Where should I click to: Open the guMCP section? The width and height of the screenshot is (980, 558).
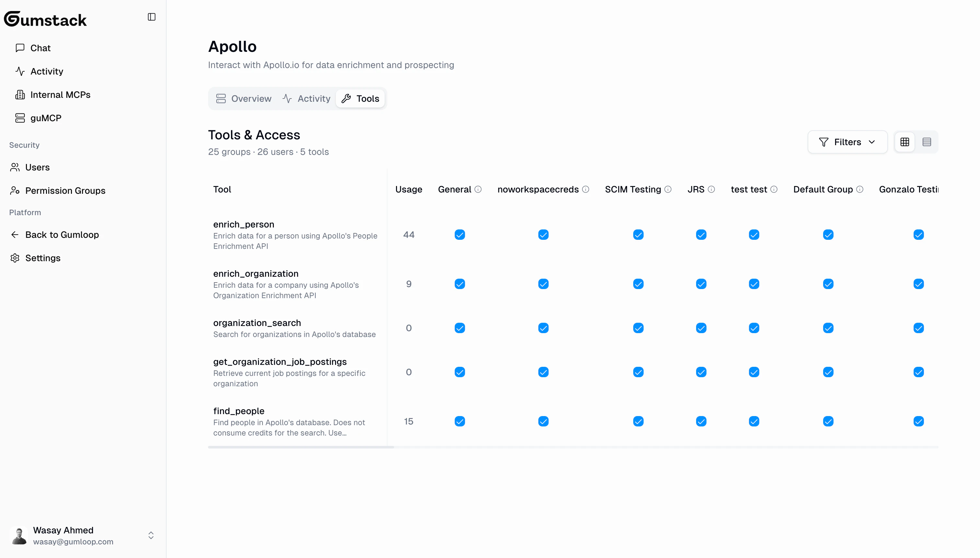tap(46, 118)
